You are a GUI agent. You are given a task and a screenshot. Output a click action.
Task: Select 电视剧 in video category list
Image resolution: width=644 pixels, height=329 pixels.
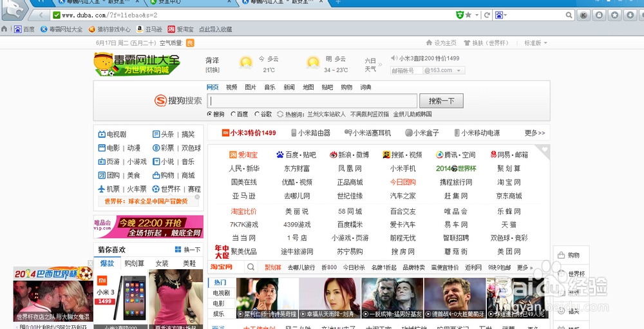pos(222,293)
